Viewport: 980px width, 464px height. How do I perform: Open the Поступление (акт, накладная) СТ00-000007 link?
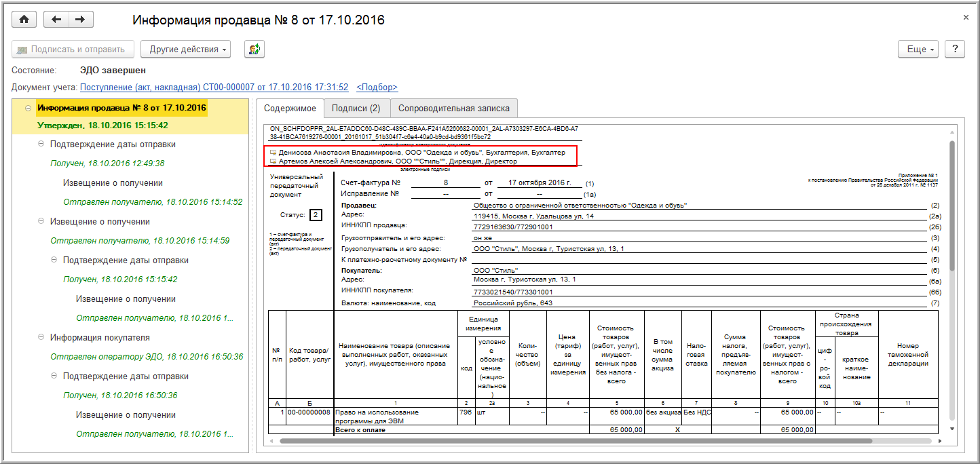pos(214,88)
